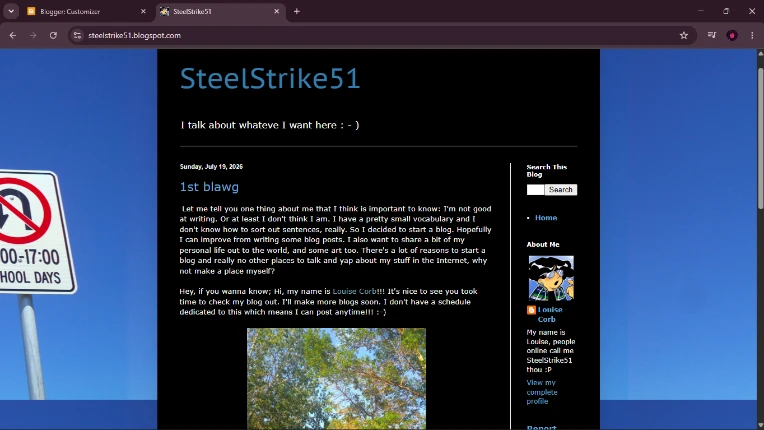The width and height of the screenshot is (764, 430).
Task: Open Louise Corb profile name link
Action: pos(550,314)
